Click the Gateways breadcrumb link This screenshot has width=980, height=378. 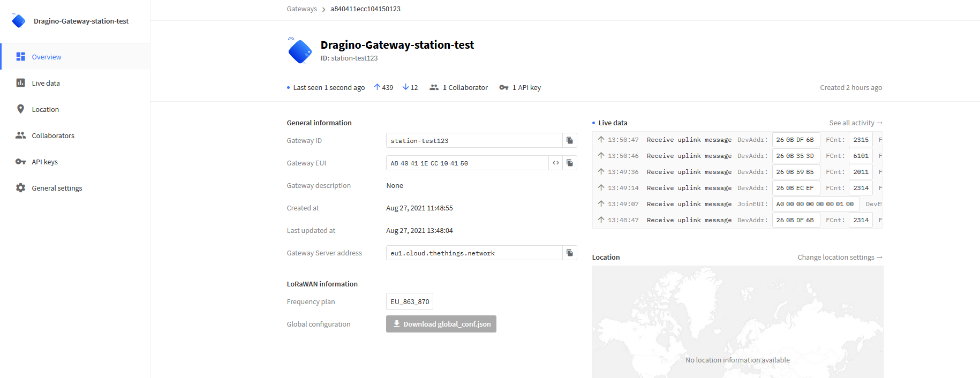tap(301, 9)
